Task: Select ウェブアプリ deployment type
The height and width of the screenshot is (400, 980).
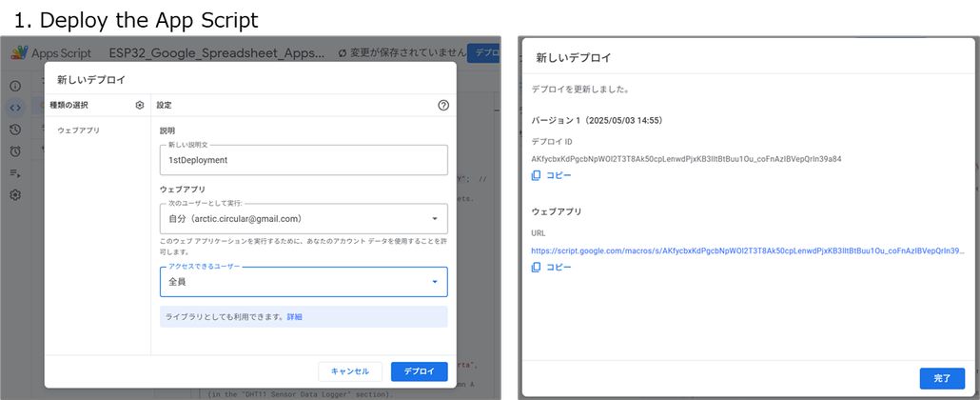Action: click(x=79, y=130)
